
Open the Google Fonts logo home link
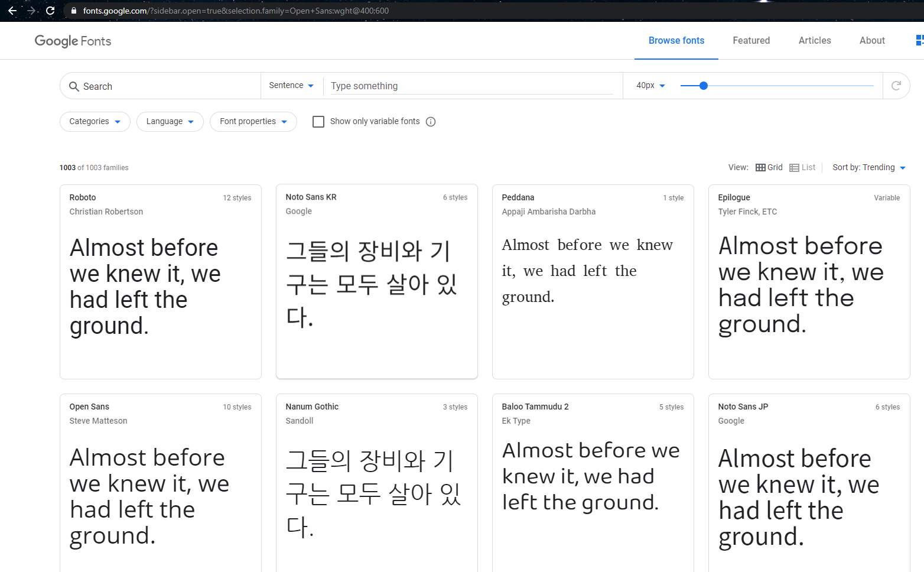pyautogui.click(x=73, y=41)
